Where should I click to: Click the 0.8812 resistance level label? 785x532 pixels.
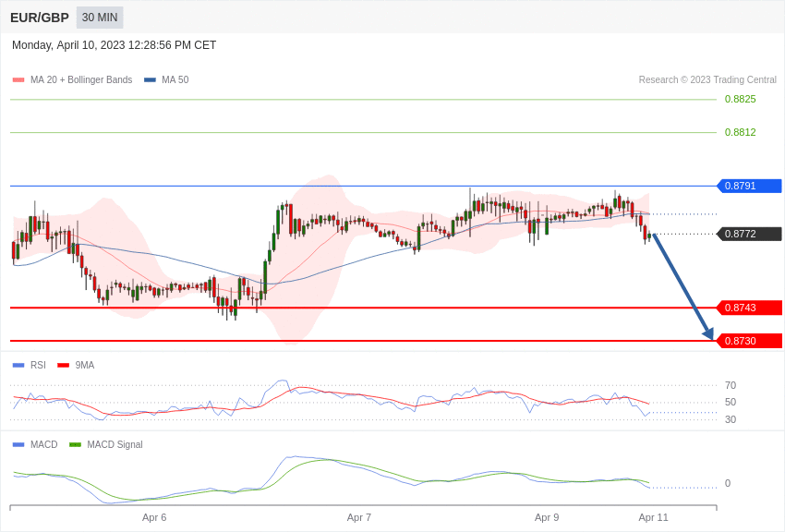click(x=740, y=132)
